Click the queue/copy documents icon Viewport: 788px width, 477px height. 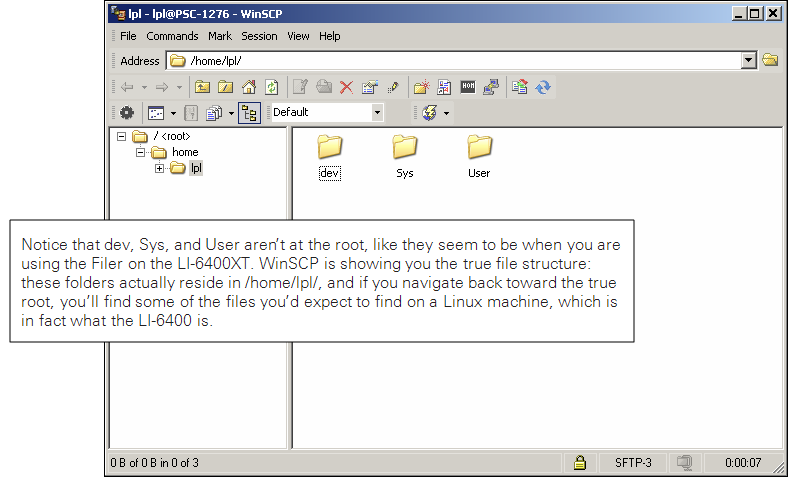click(x=214, y=113)
